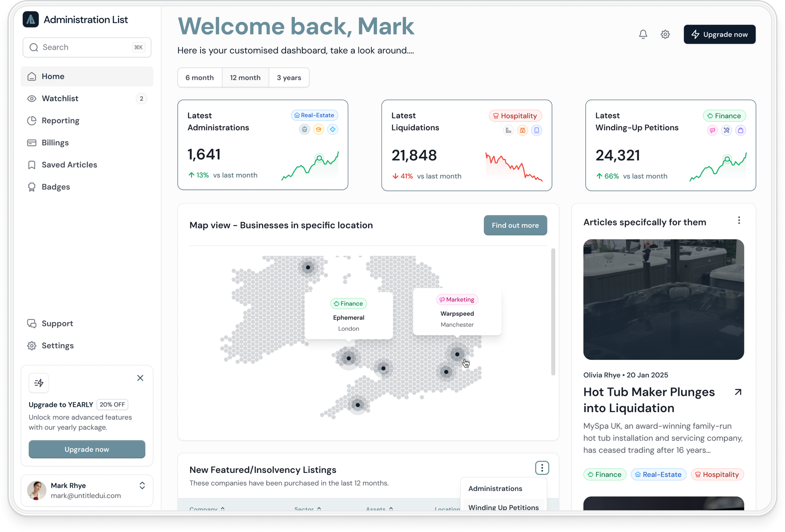The width and height of the screenshot is (785, 532).
Task: Open the Articles panel three-dot menu
Action: (739, 221)
